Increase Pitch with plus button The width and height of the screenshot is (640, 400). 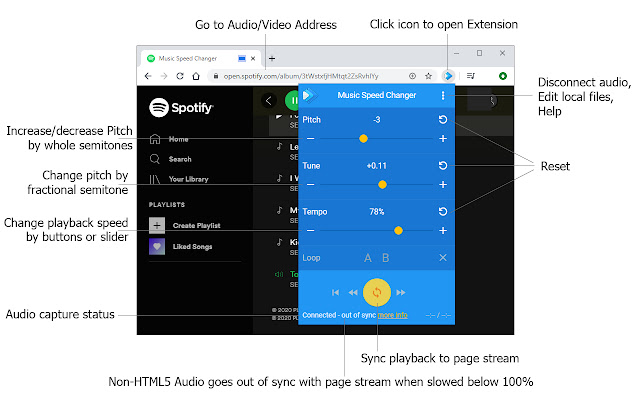(443, 139)
